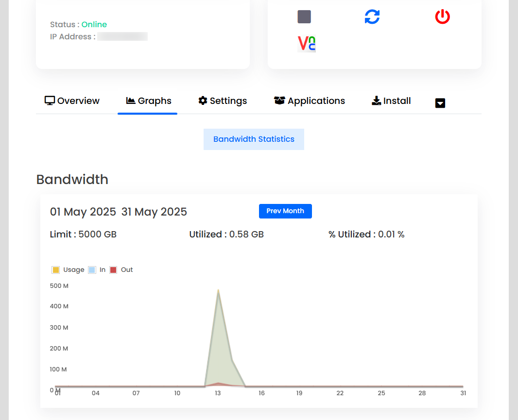Image resolution: width=518 pixels, height=420 pixels.
Task: Click the '31' x-axis label
Action: pyautogui.click(x=463, y=393)
